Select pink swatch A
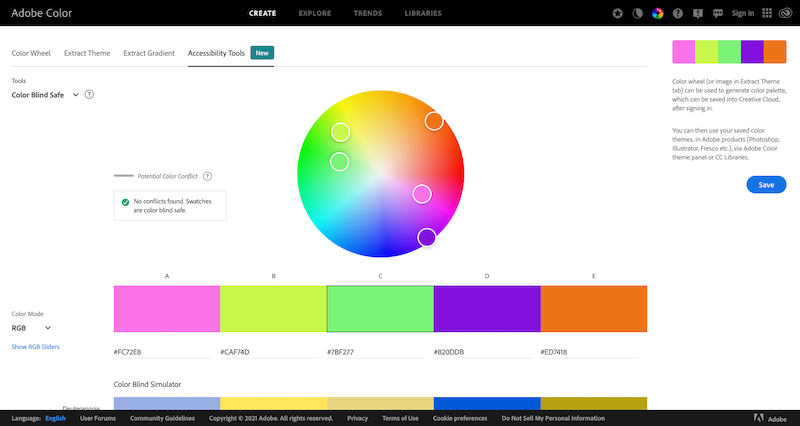The width and height of the screenshot is (800, 426). pyautogui.click(x=167, y=309)
